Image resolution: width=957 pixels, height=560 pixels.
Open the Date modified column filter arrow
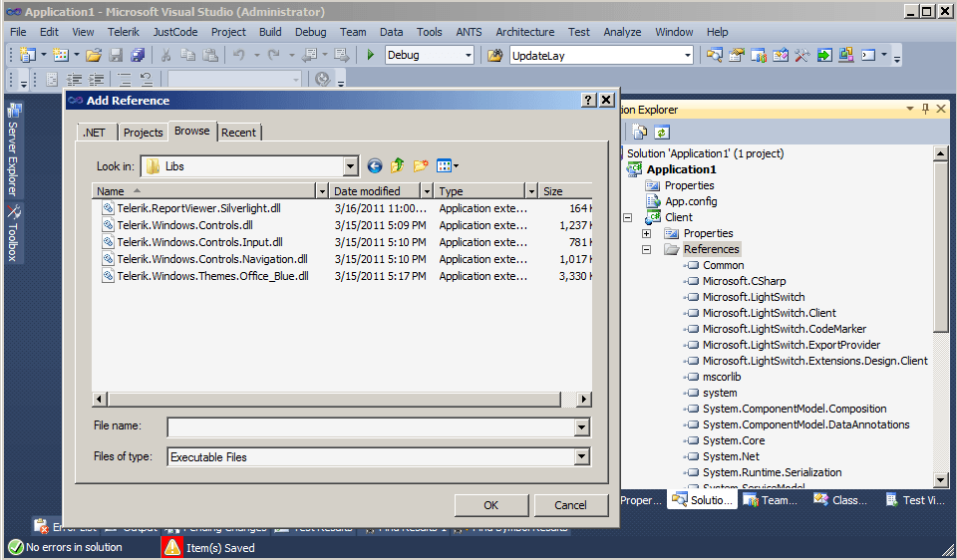coord(428,191)
